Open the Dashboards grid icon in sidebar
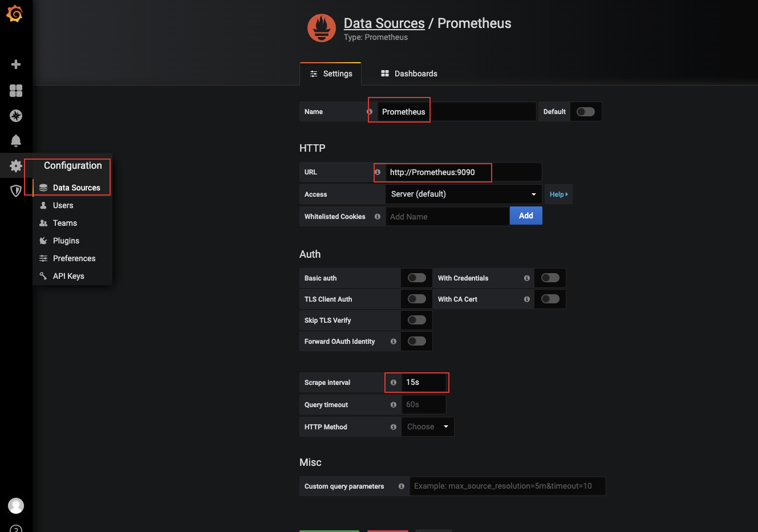This screenshot has width=758, height=532. 16,91
